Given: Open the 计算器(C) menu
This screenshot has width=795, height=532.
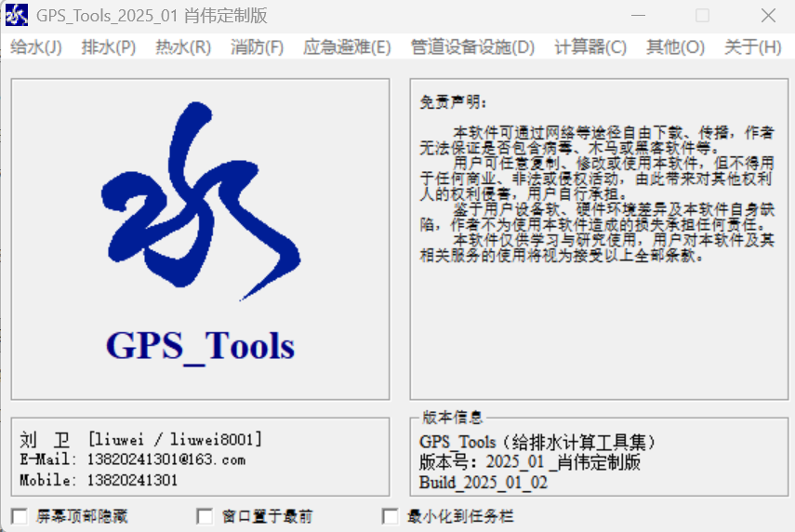Looking at the screenshot, I should [x=590, y=47].
